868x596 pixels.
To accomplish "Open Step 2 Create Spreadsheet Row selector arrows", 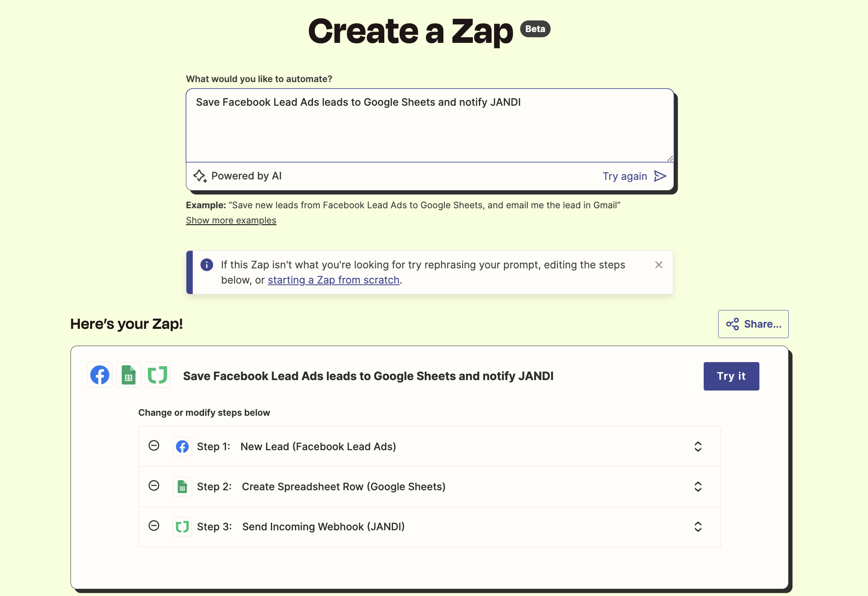I will [x=698, y=487].
